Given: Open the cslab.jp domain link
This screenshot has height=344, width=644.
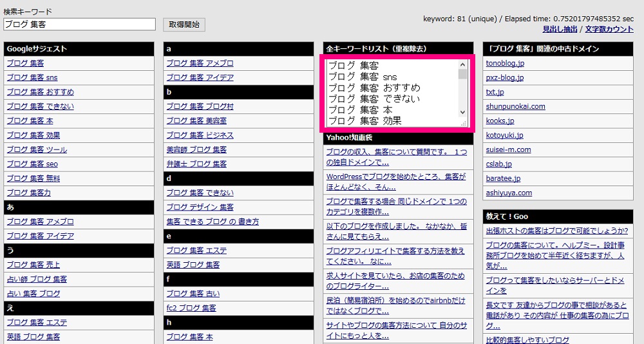Looking at the screenshot, I should (x=498, y=164).
